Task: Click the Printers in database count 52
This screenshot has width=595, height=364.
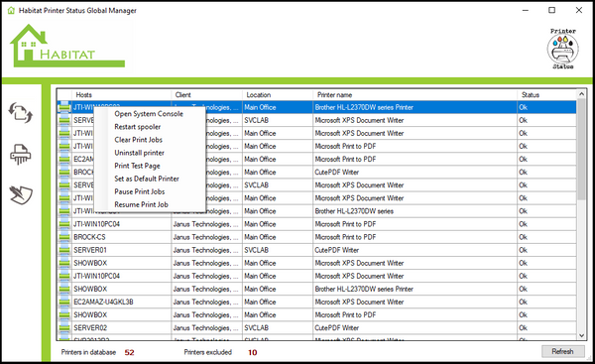Action: click(129, 353)
